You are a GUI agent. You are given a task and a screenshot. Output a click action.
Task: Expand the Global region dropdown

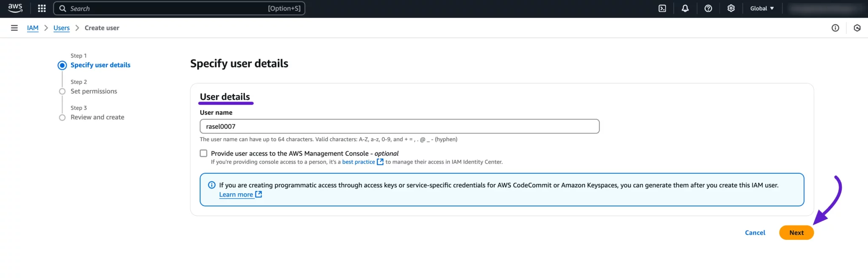[762, 8]
